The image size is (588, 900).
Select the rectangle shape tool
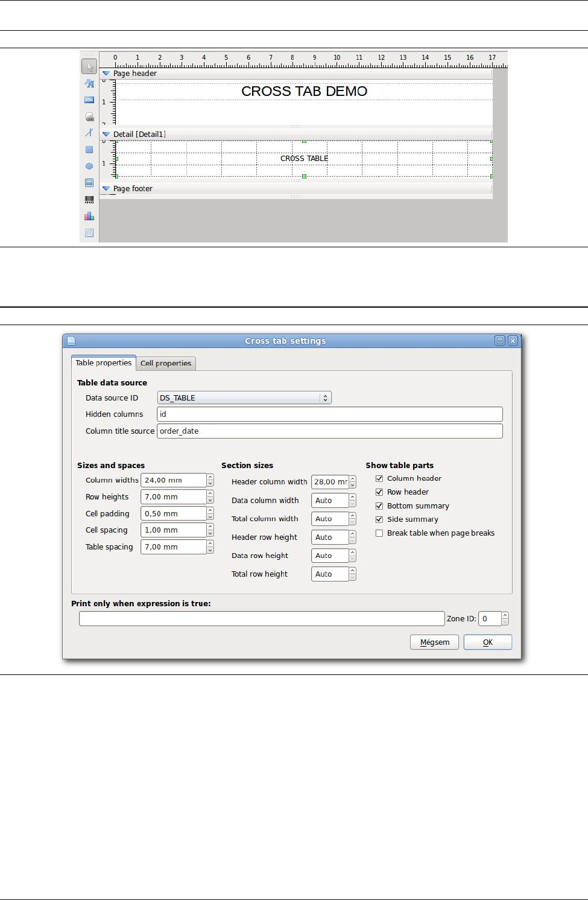coord(89,150)
